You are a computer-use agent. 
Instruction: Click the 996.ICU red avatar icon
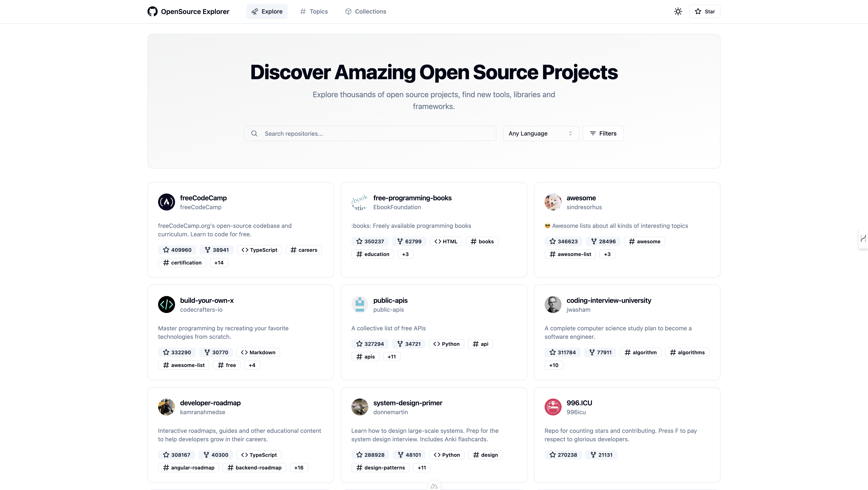(x=553, y=407)
